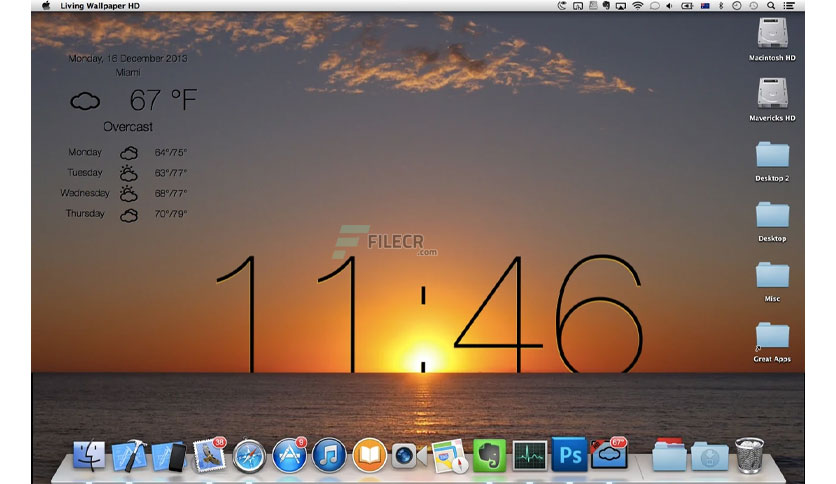Open Mavericks HD drive on desktop
836x484 pixels.
772,100
